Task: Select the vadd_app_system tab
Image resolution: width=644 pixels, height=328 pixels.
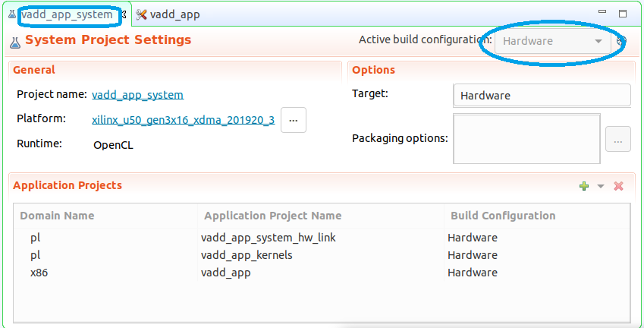Action: point(67,14)
